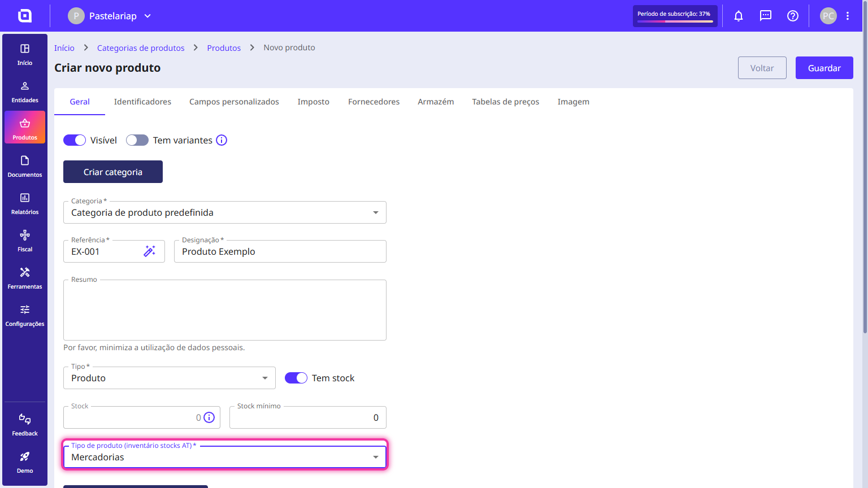Click into the Resumo text area
Image resolution: width=868 pixels, height=488 pixels.
(225, 310)
